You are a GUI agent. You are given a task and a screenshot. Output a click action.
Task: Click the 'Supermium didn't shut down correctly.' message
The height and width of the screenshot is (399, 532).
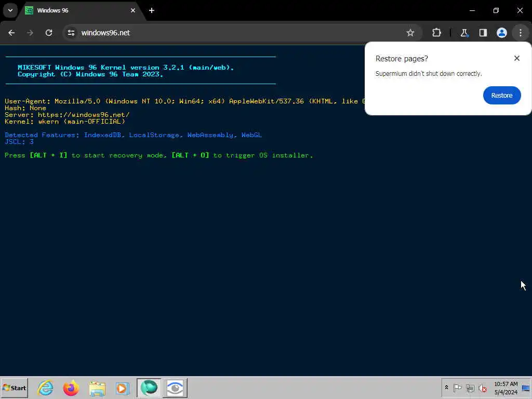[x=429, y=74]
